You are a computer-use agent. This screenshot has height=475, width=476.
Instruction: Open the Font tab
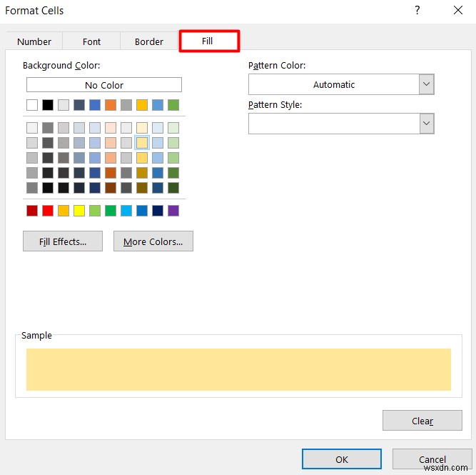click(x=91, y=41)
